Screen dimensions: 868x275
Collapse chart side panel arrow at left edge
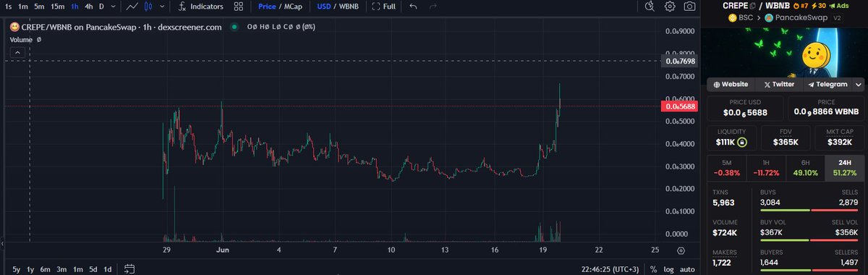[x=2, y=243]
